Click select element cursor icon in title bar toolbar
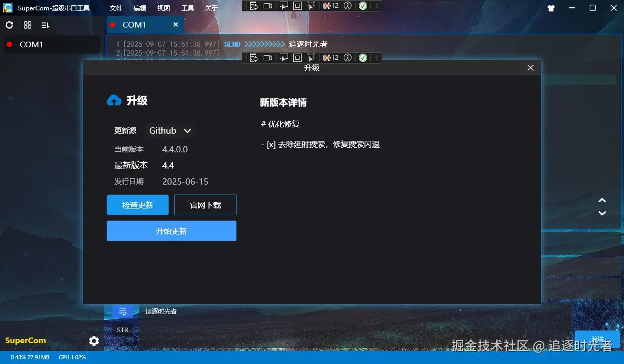The image size is (624, 364). point(283,6)
